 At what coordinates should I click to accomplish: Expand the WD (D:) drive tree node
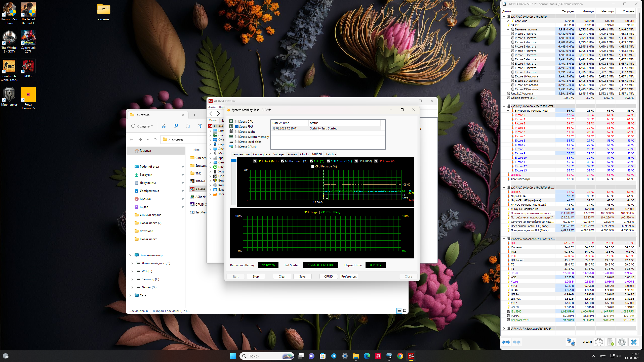coord(132,271)
